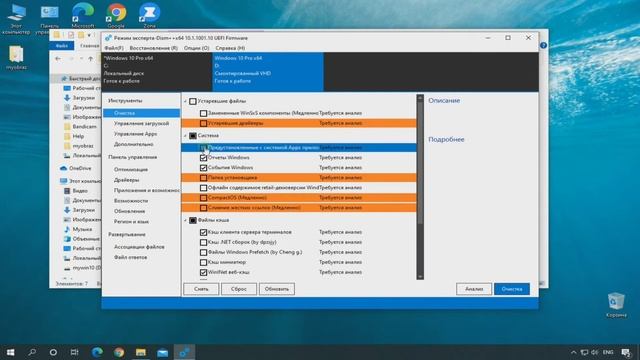The height and width of the screenshot is (360, 640).
Task: Select the D: mounted VHD image tile
Action: 268,71
